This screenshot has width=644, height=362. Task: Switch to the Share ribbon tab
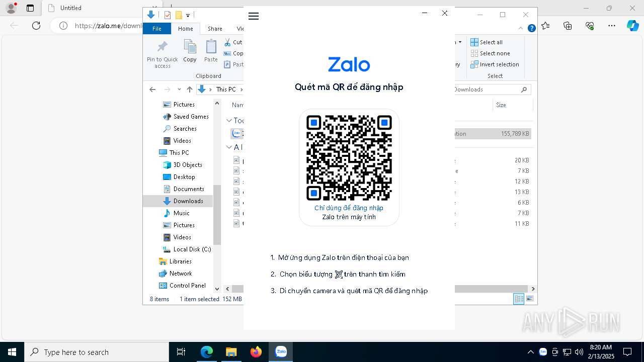[x=215, y=29]
